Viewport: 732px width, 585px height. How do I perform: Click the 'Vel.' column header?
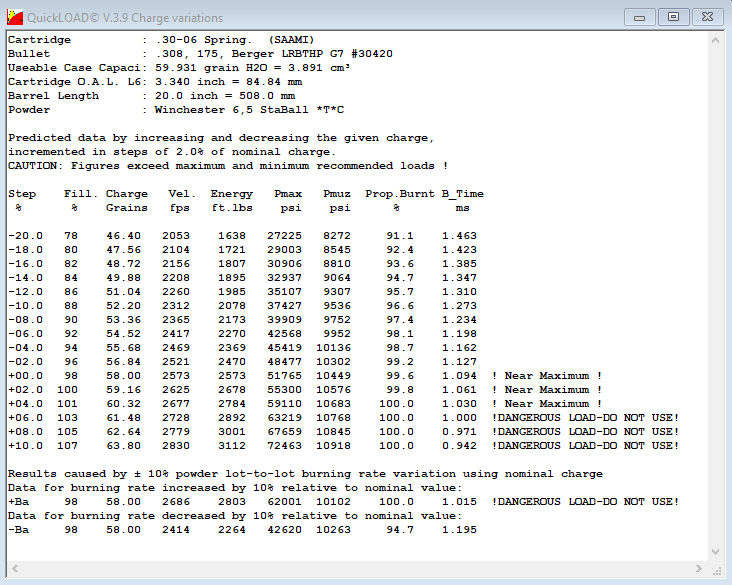pyautogui.click(x=182, y=194)
